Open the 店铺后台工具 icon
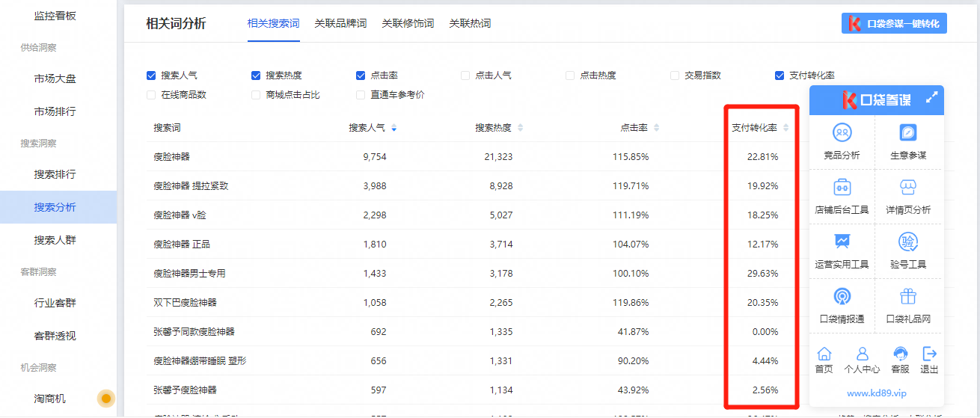 tap(842, 187)
